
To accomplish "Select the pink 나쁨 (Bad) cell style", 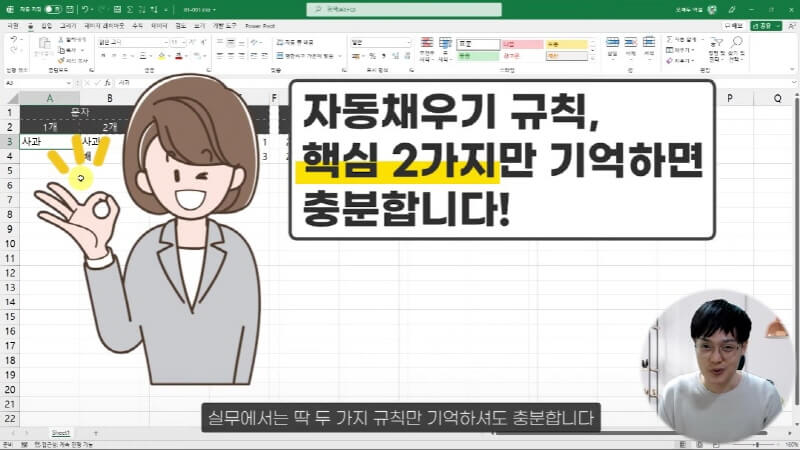I will [522, 44].
